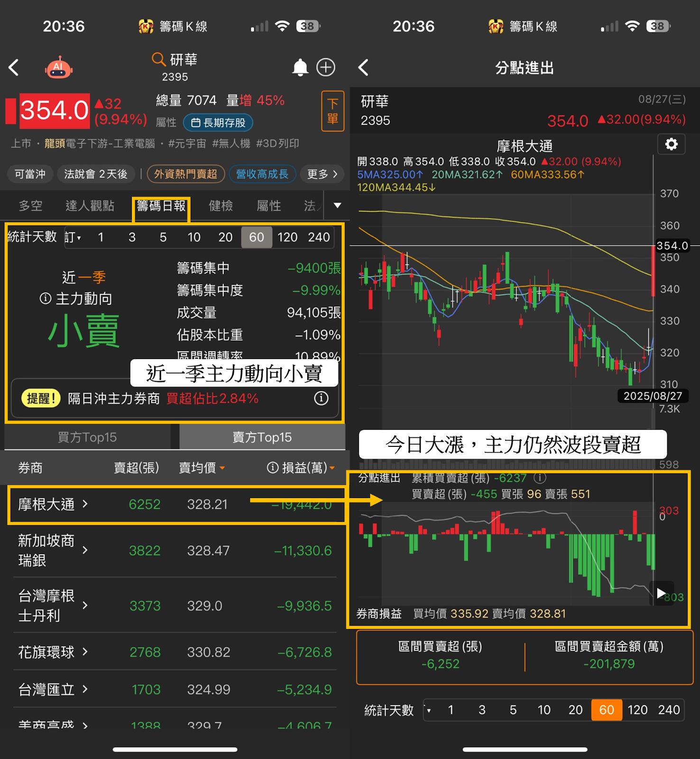
Task: Expand the tab list with the down triangle
Action: click(x=337, y=205)
